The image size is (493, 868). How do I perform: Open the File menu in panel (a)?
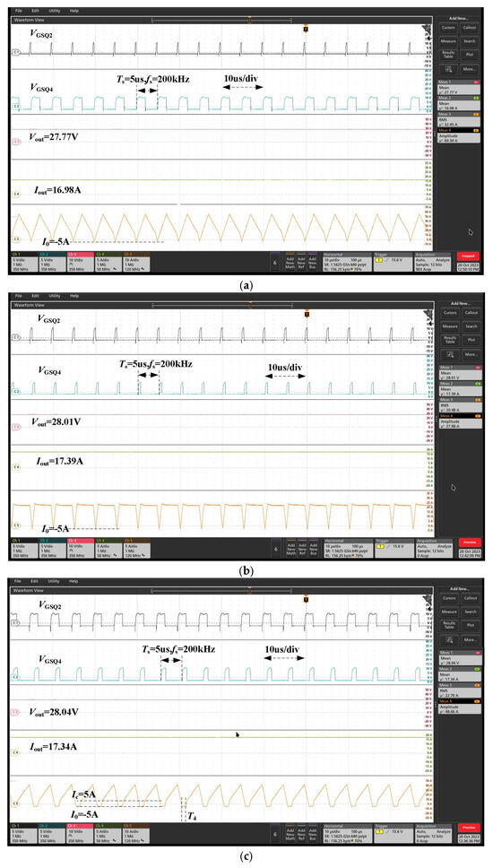tap(20, 11)
